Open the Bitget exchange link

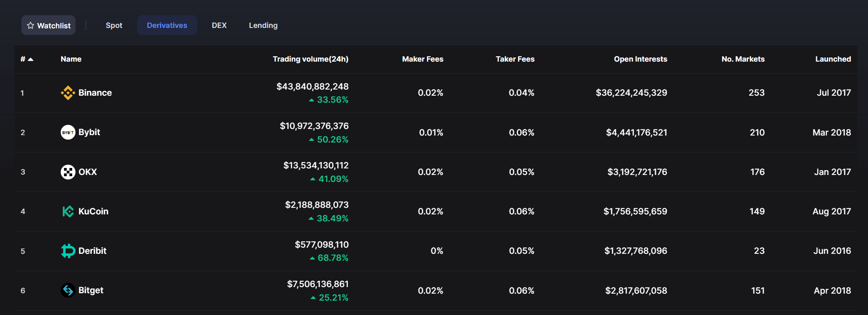tap(91, 290)
